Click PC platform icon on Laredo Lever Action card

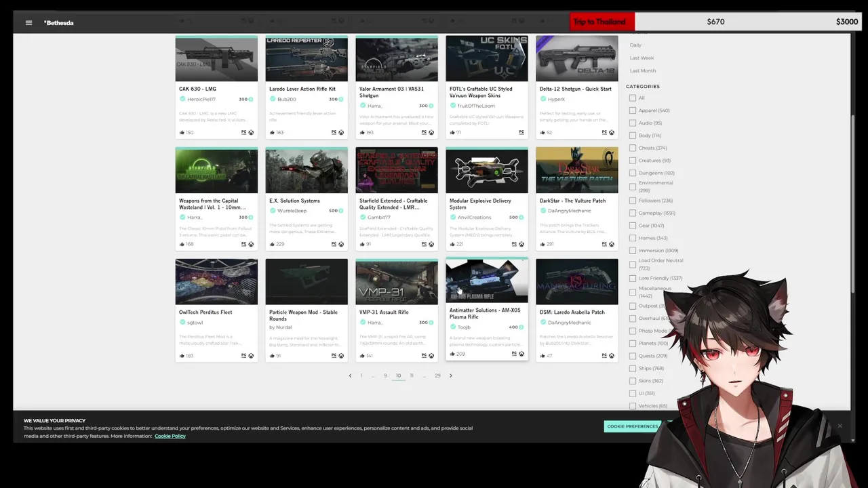[x=334, y=133]
